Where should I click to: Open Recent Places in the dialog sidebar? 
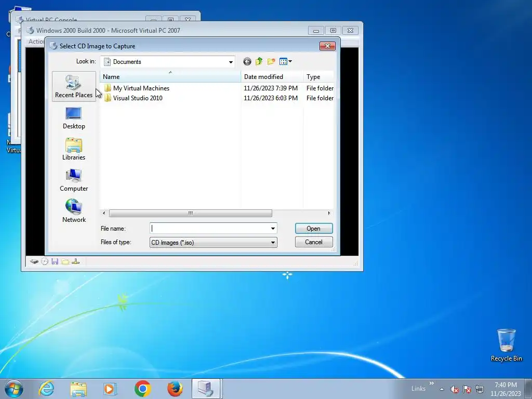tap(74, 87)
